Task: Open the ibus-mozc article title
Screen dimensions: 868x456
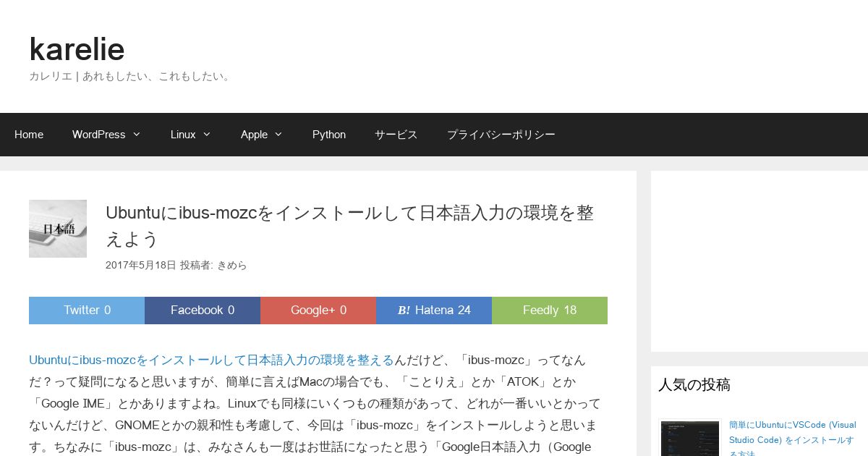Action: [350, 225]
